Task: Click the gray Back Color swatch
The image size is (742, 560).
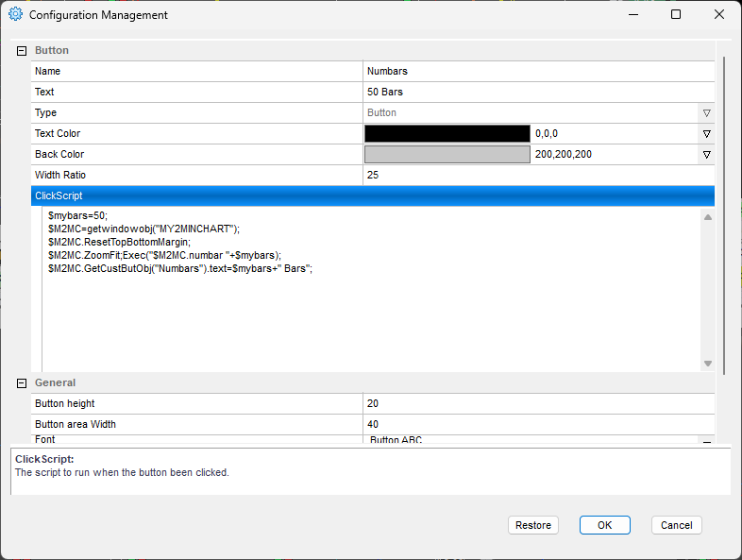Action: tap(447, 154)
